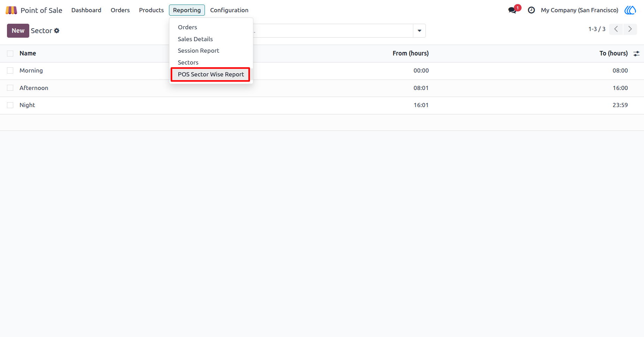Open the Afternoon sector record
This screenshot has width=644, height=337.
click(x=34, y=88)
